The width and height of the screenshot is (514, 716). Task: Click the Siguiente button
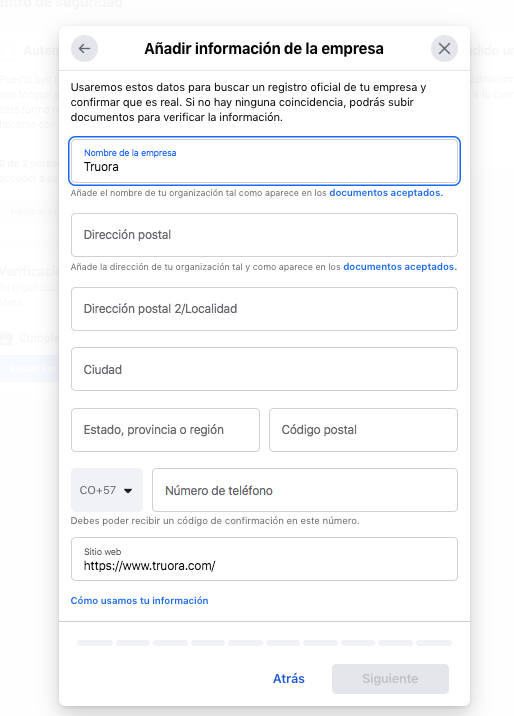click(390, 679)
